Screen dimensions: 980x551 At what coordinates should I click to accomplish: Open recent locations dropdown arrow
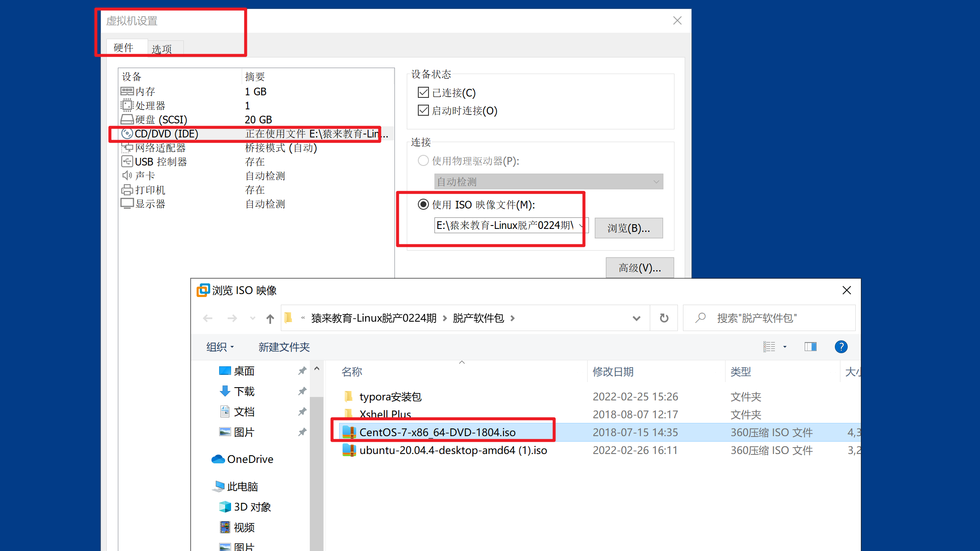pos(253,318)
